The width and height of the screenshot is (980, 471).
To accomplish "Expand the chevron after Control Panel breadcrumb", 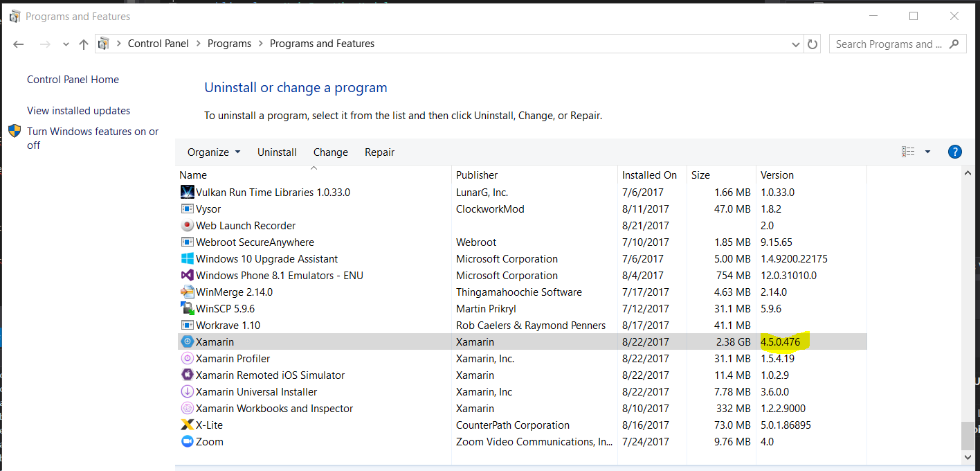I will point(198,44).
